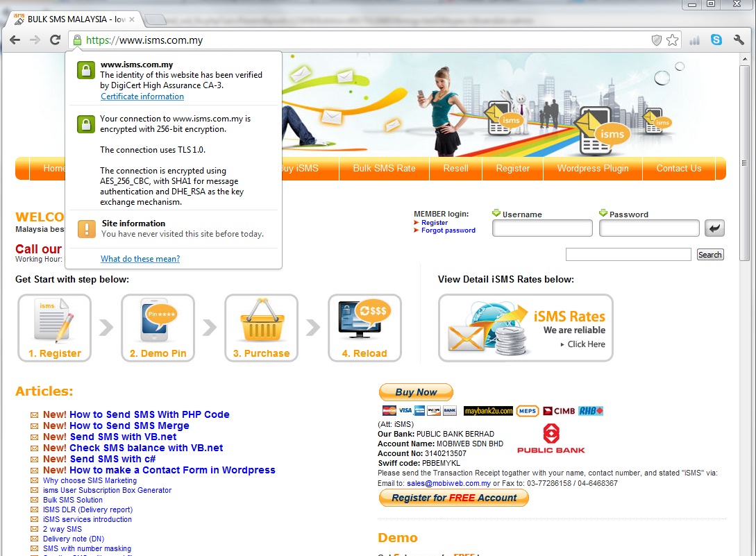Focus the Username input field

coord(542,228)
